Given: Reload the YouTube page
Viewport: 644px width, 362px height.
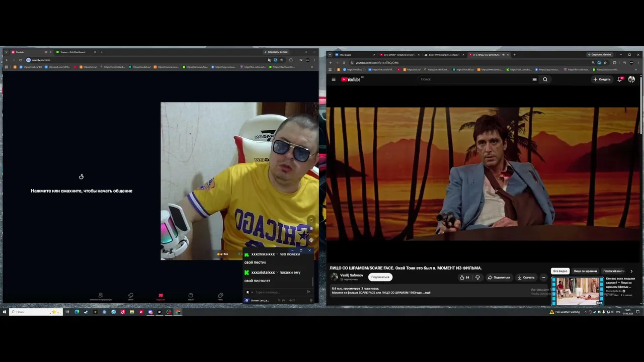Looking at the screenshot, I should 344,63.
